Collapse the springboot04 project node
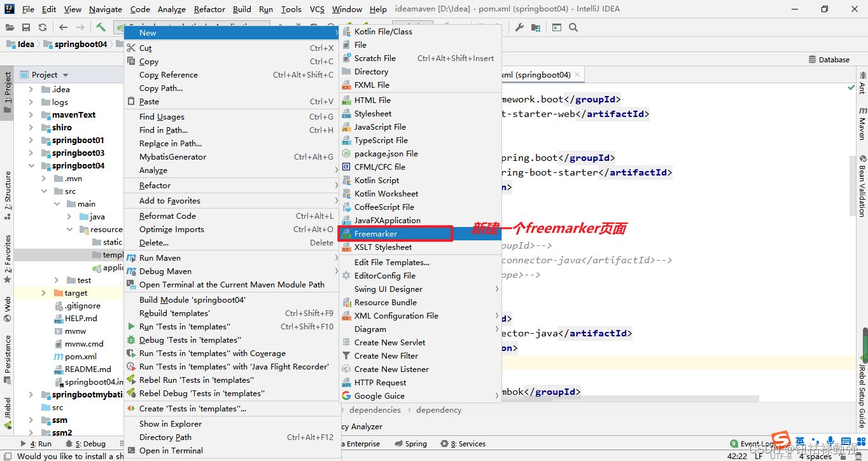 coord(31,165)
